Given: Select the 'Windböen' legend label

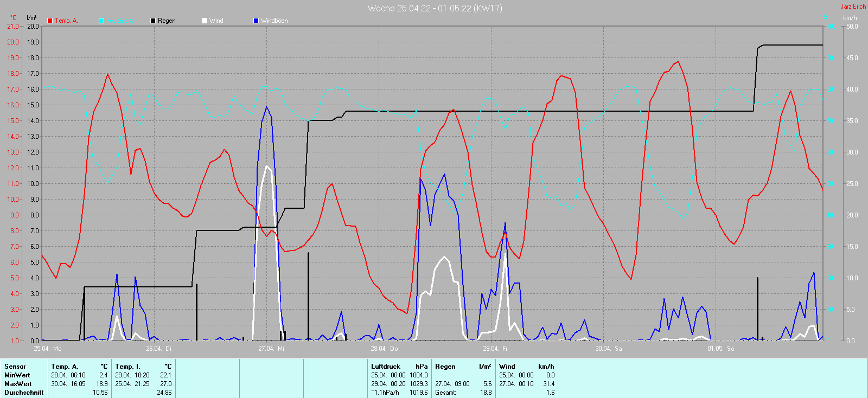Looking at the screenshot, I should [275, 21].
